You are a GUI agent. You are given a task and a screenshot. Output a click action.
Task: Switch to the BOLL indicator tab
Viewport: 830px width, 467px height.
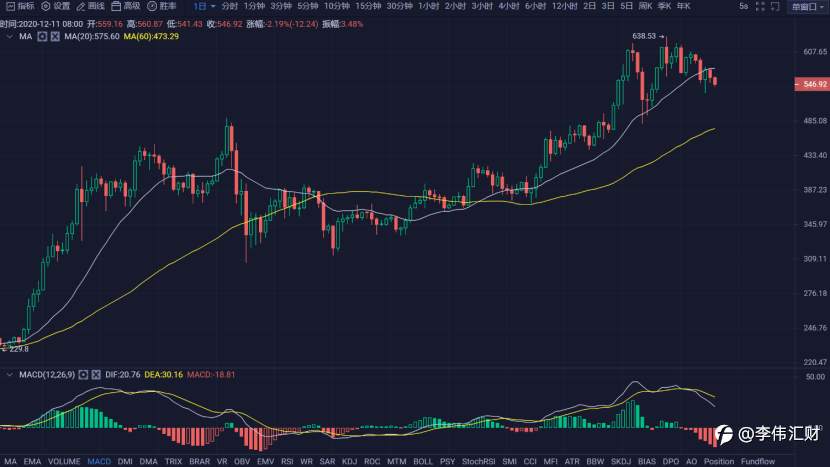pos(422,461)
